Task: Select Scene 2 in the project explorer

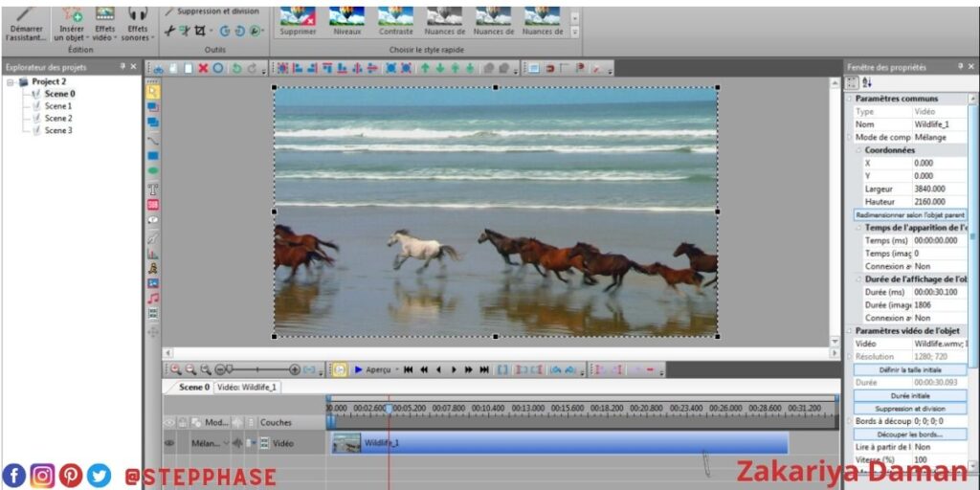Action: (x=58, y=118)
